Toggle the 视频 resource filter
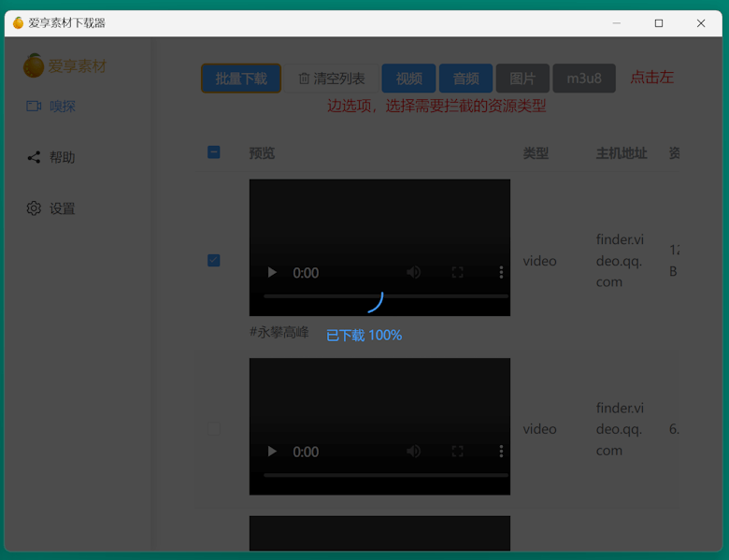Screen dimensions: 729x560 (x=408, y=79)
